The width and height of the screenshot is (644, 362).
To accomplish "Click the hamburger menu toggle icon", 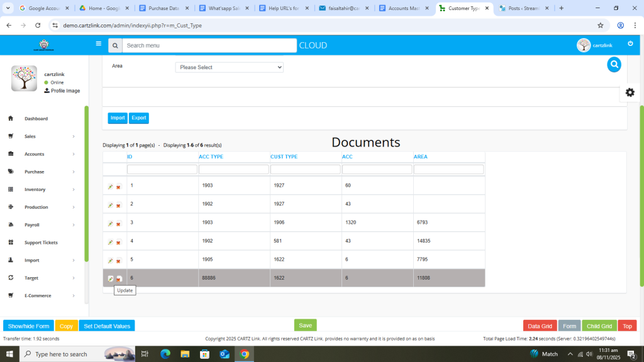I will (98, 44).
